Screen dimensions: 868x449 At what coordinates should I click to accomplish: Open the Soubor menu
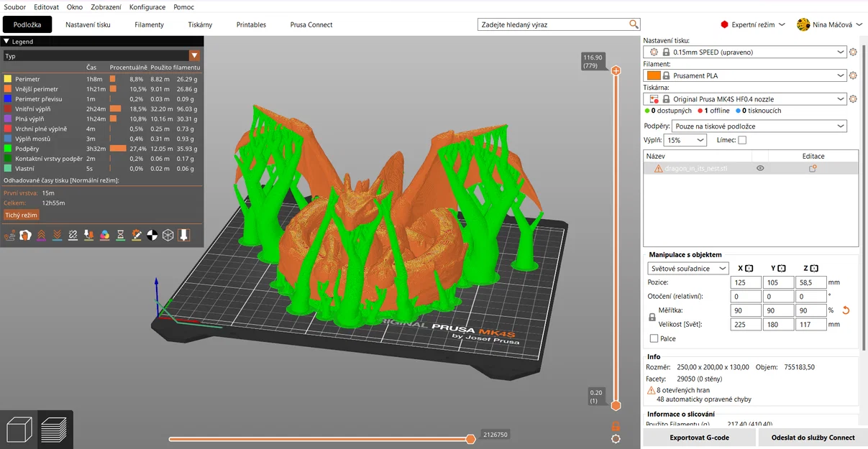[x=15, y=6]
